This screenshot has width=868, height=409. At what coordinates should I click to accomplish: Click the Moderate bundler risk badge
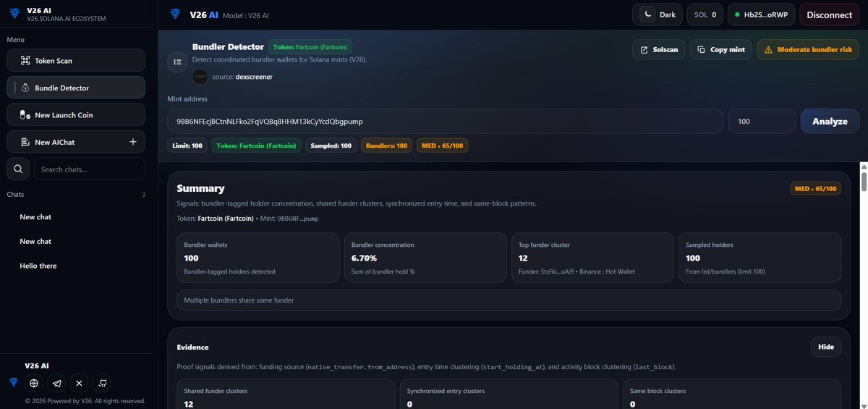tap(809, 49)
